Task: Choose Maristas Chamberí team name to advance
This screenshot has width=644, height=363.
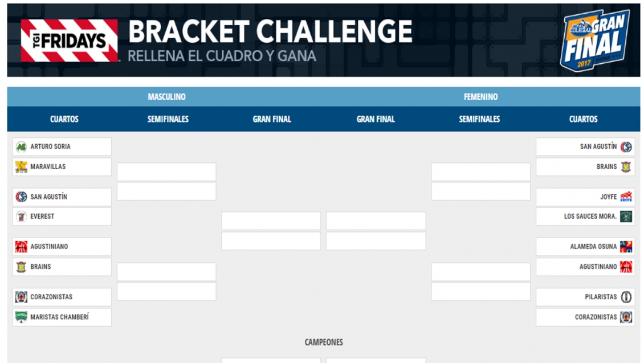Action: pyautogui.click(x=59, y=317)
